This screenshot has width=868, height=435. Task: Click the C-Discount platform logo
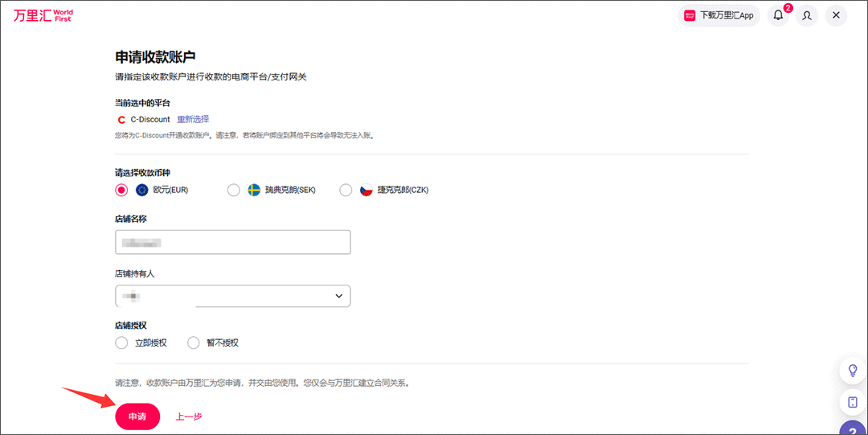point(121,119)
